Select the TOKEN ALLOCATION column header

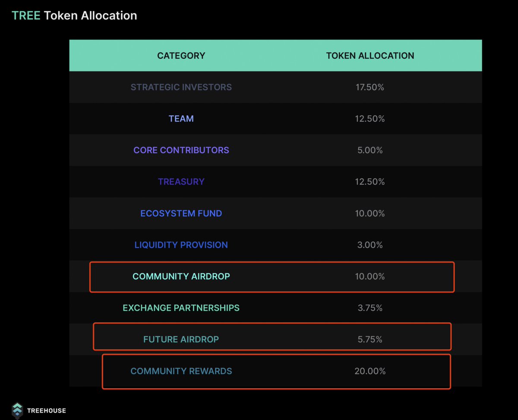tap(370, 56)
